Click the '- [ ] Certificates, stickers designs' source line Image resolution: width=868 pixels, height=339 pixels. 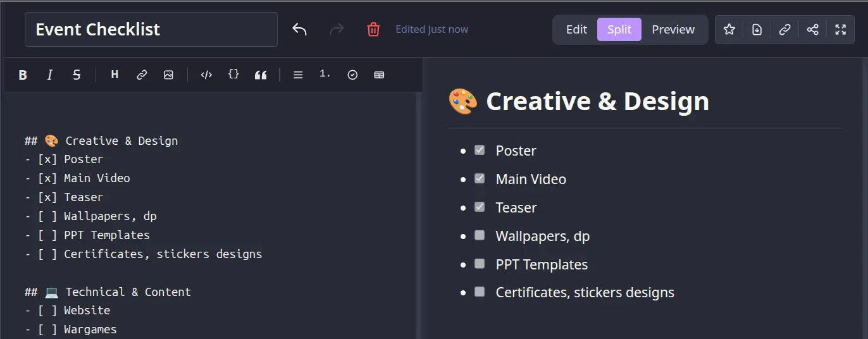[x=143, y=254]
